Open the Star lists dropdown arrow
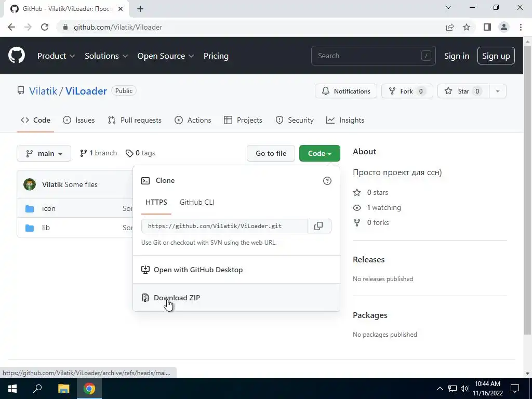532x399 pixels. (x=498, y=91)
